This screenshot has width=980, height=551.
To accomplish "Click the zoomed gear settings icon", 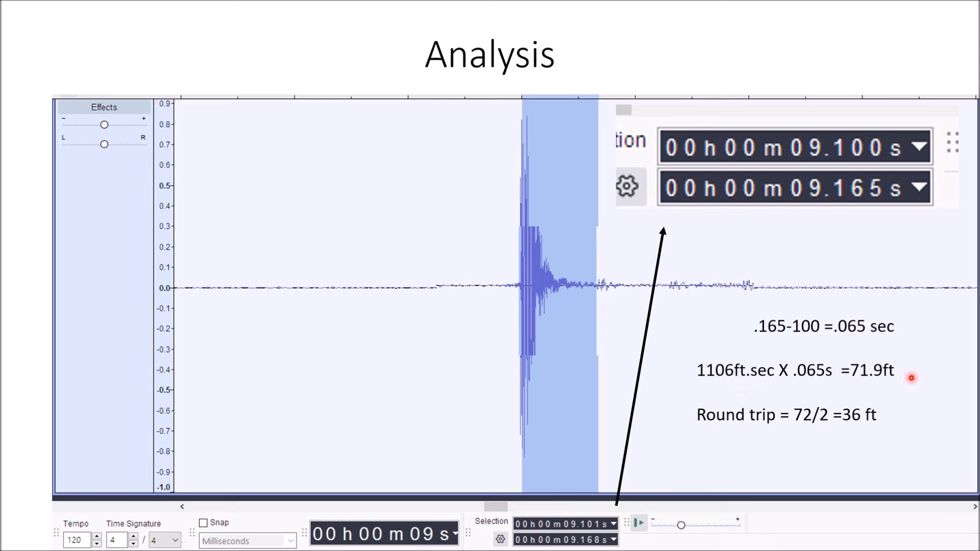I will pyautogui.click(x=627, y=187).
